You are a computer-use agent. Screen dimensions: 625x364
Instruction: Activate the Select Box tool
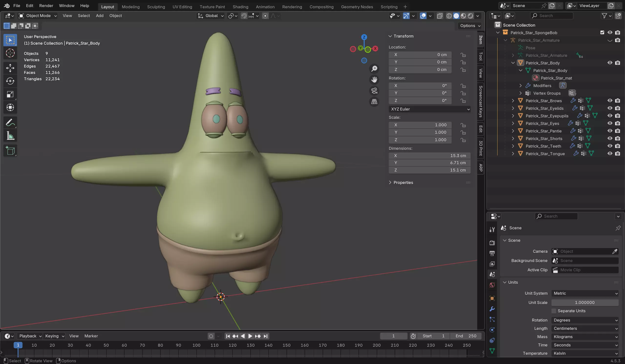click(x=10, y=40)
